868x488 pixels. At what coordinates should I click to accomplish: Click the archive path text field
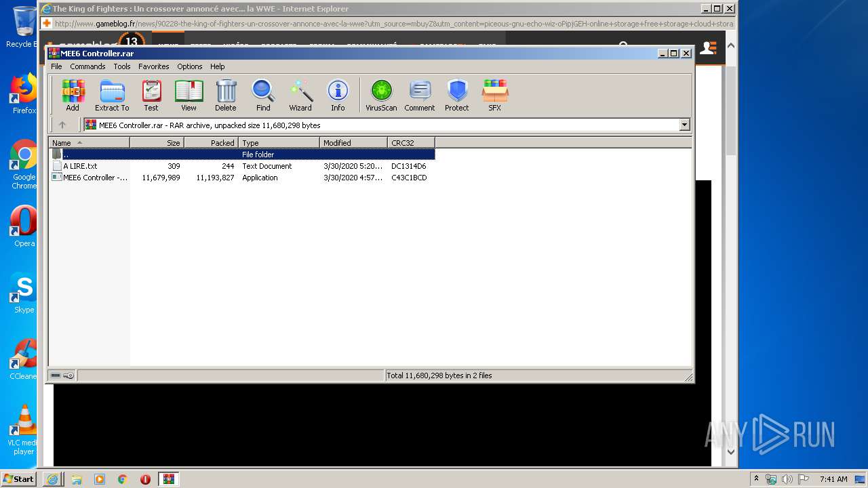tap(381, 125)
